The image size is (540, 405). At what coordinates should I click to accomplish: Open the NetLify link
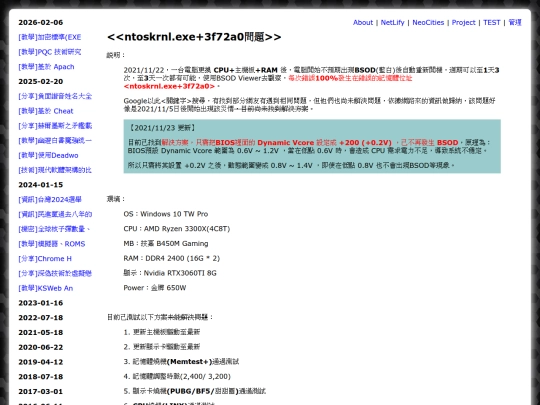(x=392, y=22)
